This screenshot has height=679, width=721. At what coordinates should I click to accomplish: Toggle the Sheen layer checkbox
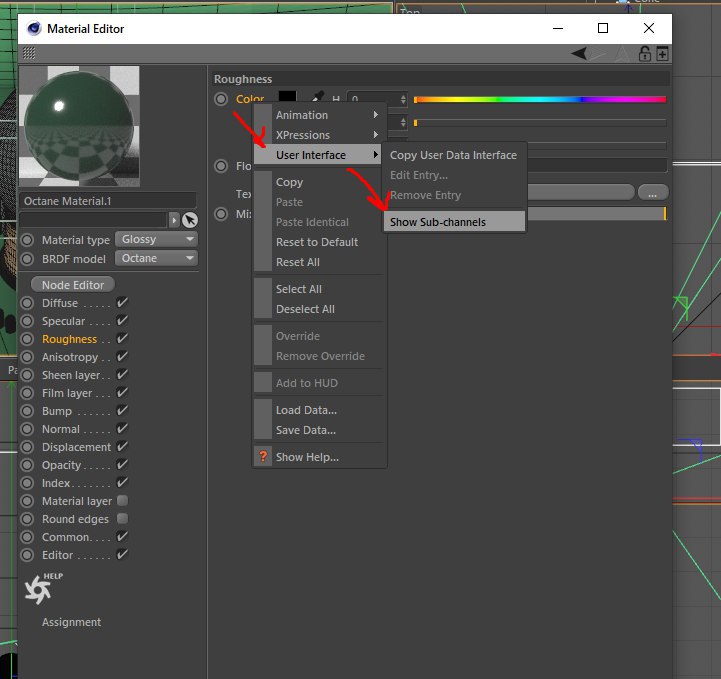(122, 374)
